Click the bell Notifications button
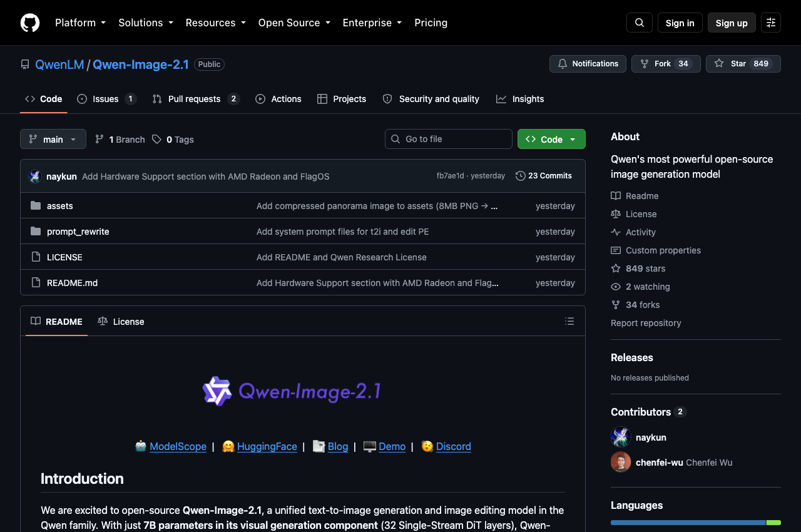Screen dimensions: 801x532 [x=588, y=64]
